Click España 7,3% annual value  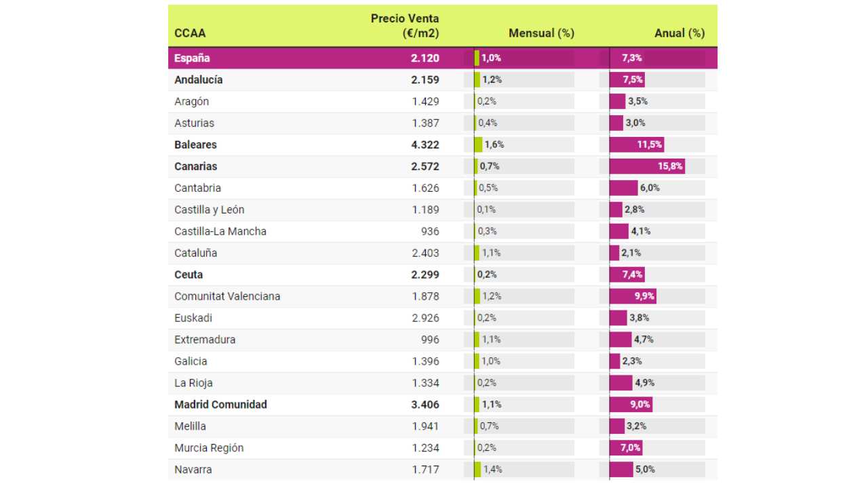tap(631, 58)
